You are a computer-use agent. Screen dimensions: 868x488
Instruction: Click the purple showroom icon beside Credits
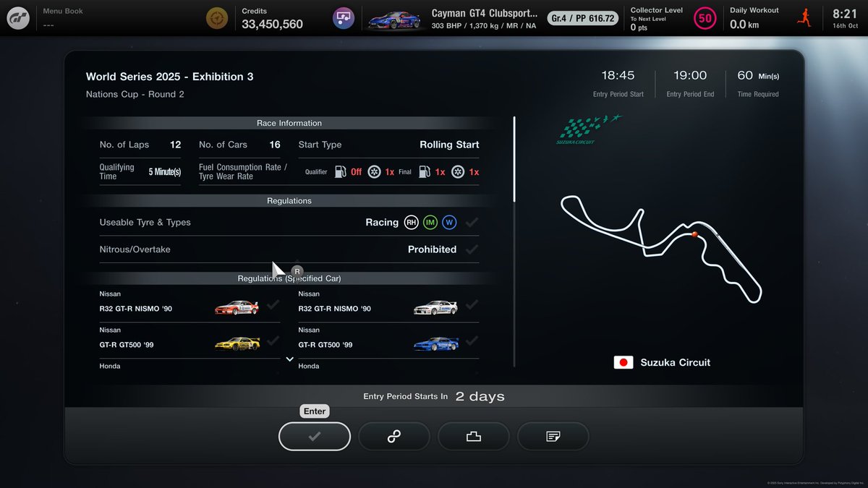pyautogui.click(x=343, y=17)
